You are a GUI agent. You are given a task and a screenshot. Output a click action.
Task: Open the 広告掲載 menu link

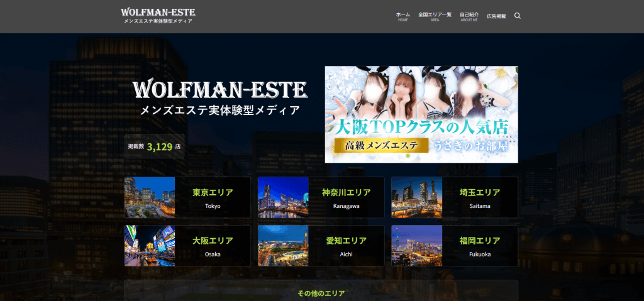tap(496, 16)
